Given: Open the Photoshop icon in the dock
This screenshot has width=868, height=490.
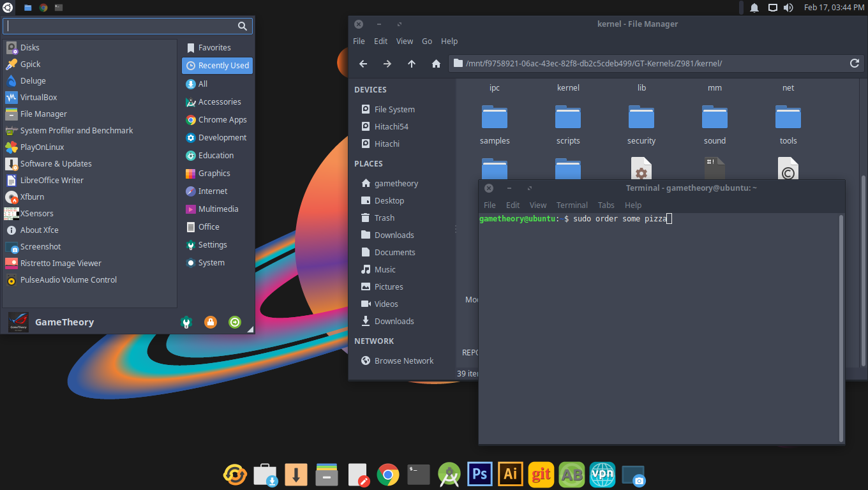Looking at the screenshot, I should coord(479,475).
